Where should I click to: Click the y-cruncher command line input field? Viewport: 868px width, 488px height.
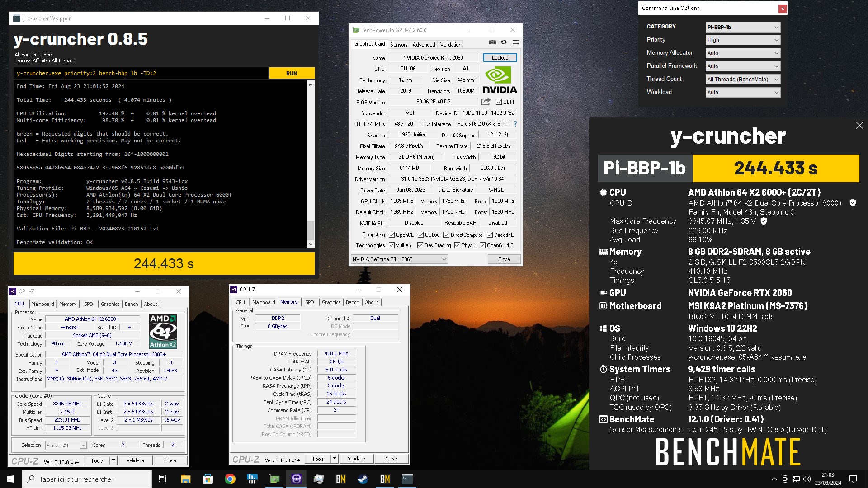(141, 73)
